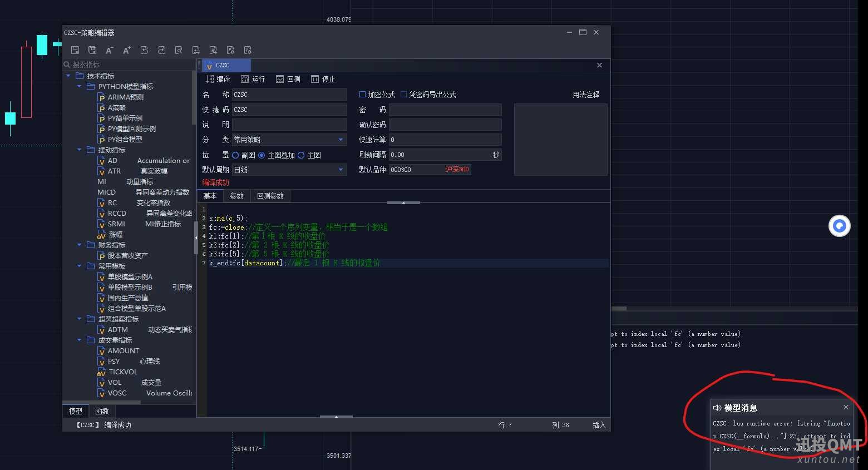Click the 运行 run button
This screenshot has width=868, height=470.
(x=253, y=79)
